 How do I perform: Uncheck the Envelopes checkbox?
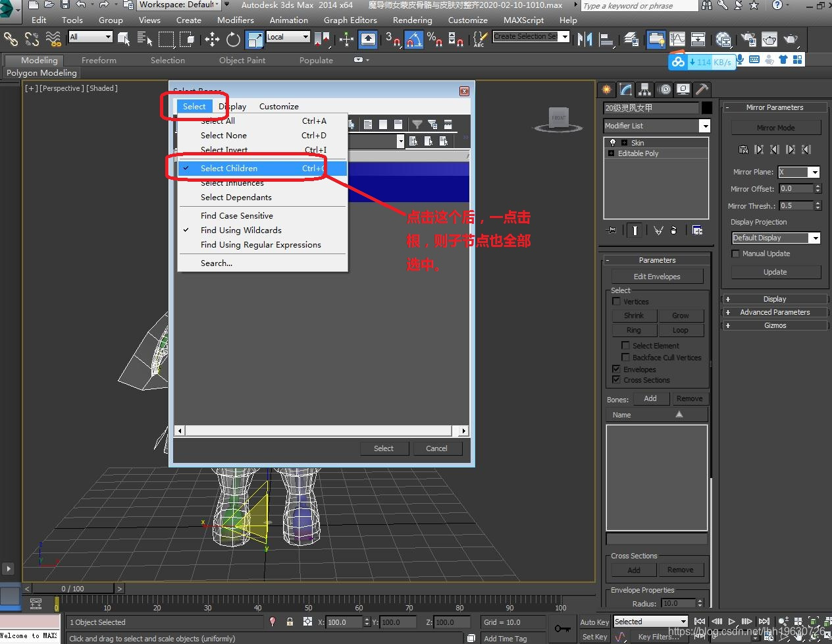[617, 369]
